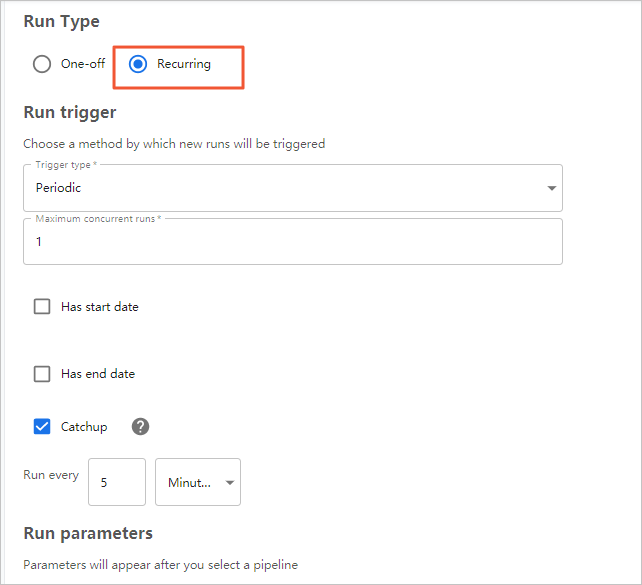Click the "Catchup" label text

pyautogui.click(x=84, y=427)
